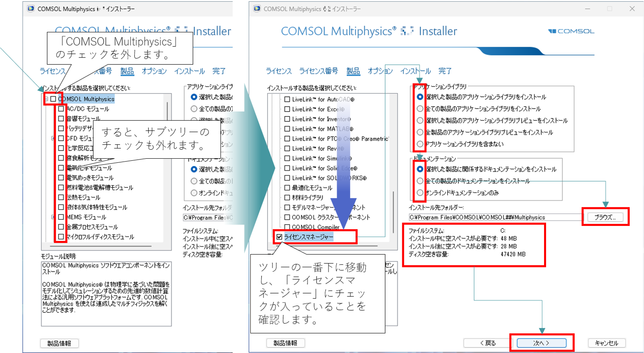This screenshot has width=644, height=353.
Task: Toggle LiveLink for Inventor checkbox
Action: coord(287,119)
